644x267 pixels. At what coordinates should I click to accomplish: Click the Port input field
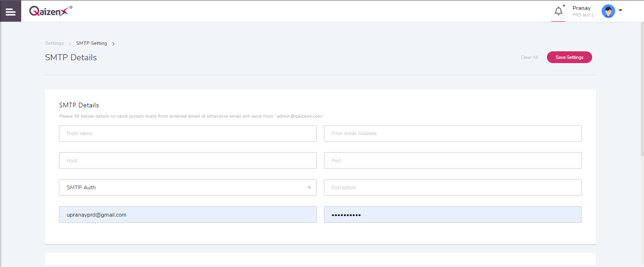point(453,161)
